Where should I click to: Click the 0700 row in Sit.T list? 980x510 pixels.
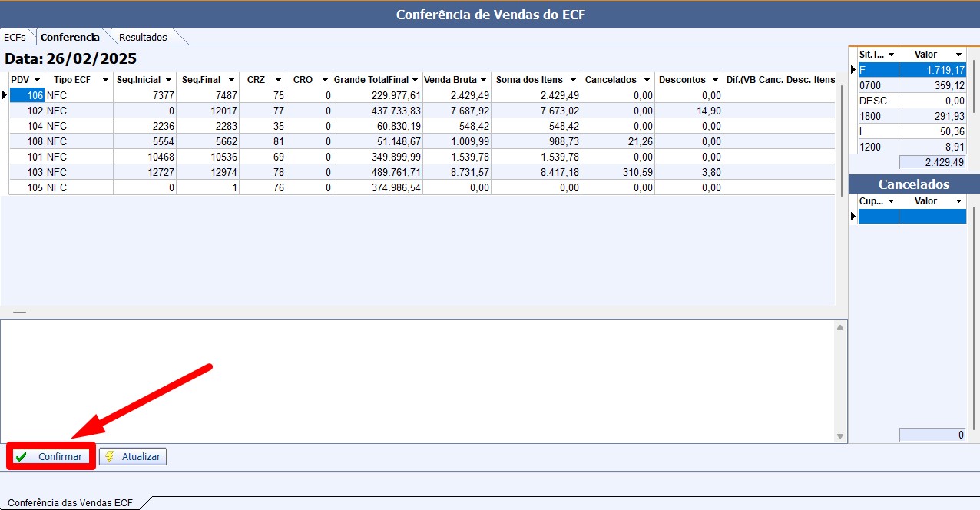point(877,85)
